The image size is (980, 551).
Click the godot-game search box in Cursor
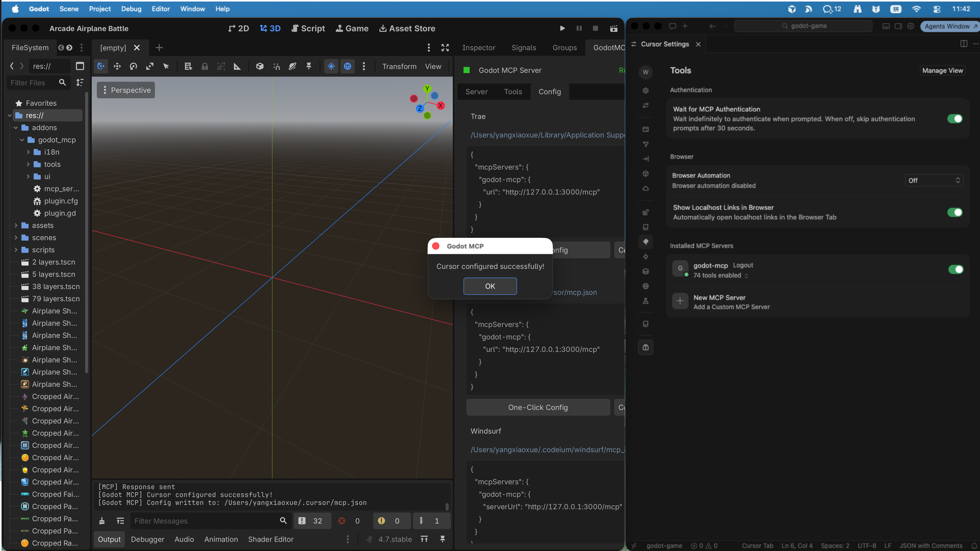pyautogui.click(x=803, y=26)
